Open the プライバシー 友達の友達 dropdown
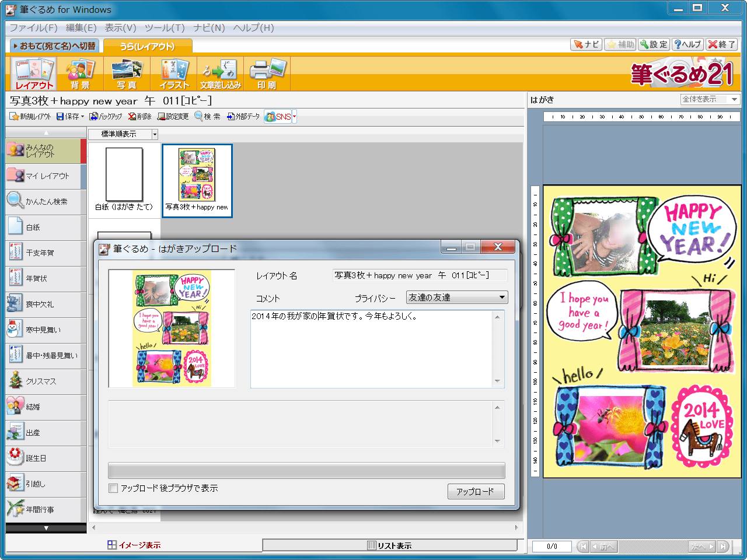The width and height of the screenshot is (747, 560). [x=456, y=297]
